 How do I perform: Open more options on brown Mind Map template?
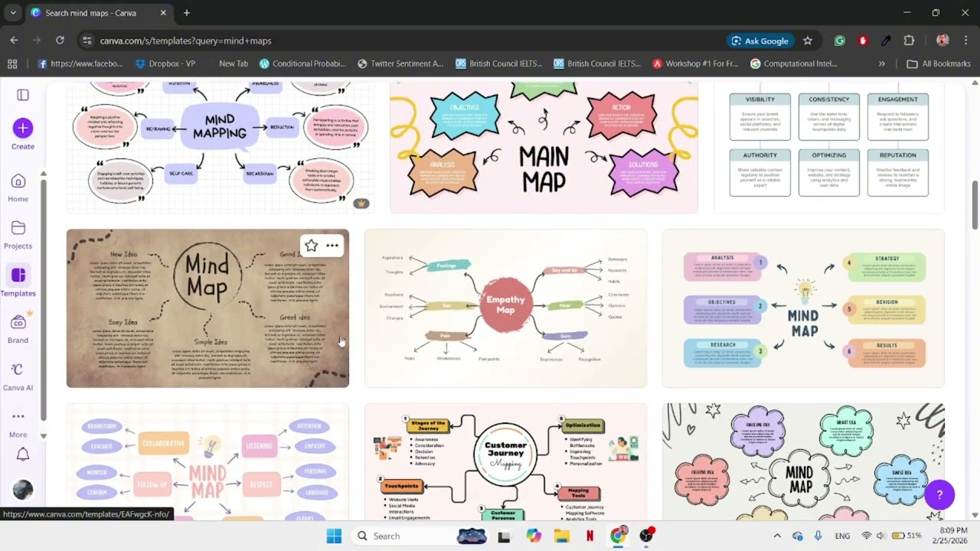coord(332,246)
